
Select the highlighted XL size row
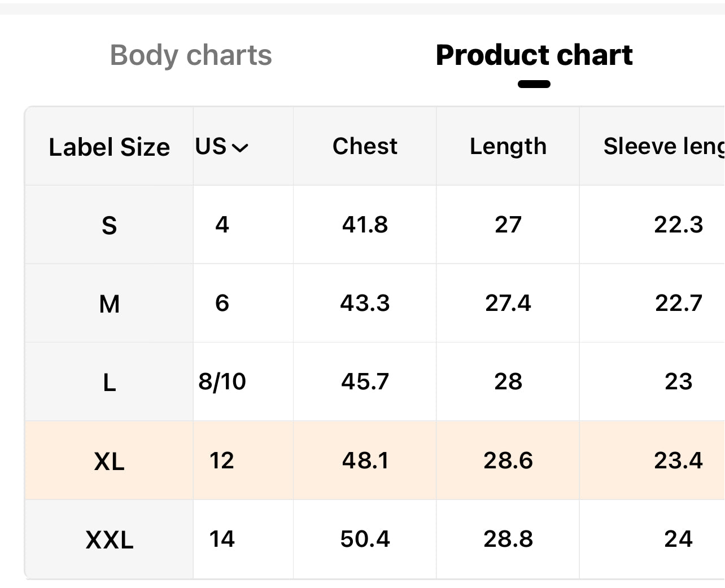pyautogui.click(x=109, y=461)
